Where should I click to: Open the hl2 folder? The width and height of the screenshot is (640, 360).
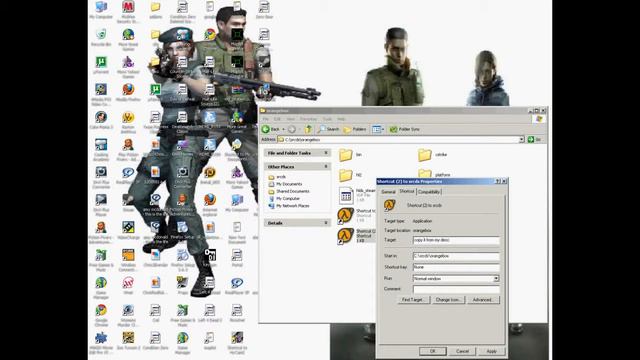[x=346, y=175]
